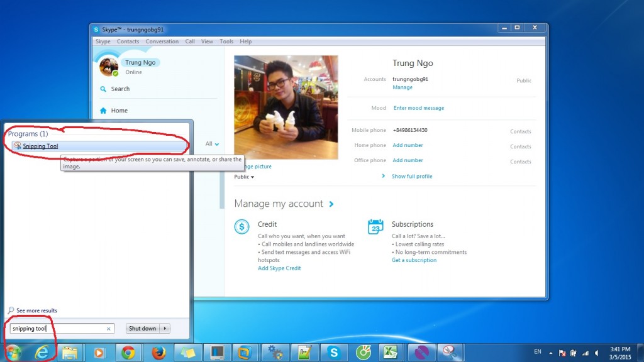Viewport: 644px width, 362px height.
Task: Open the monitor-shaped taskbar icon
Action: coord(217,353)
